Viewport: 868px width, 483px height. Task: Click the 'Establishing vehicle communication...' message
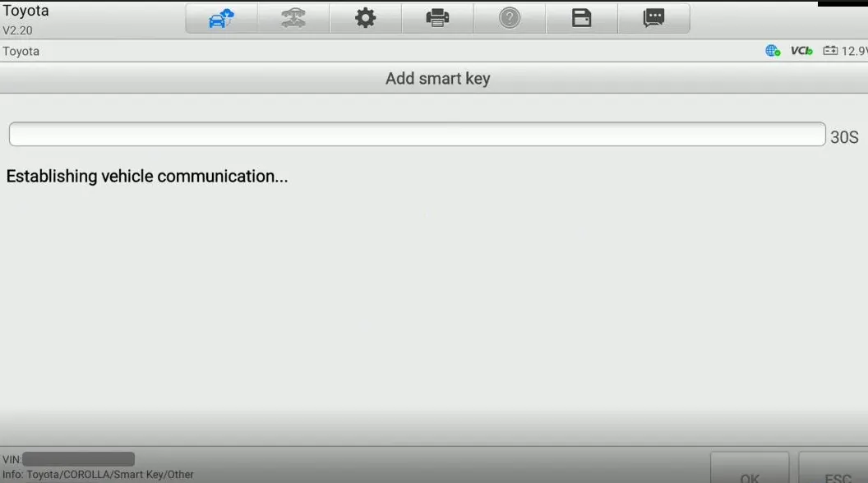pyautogui.click(x=147, y=177)
